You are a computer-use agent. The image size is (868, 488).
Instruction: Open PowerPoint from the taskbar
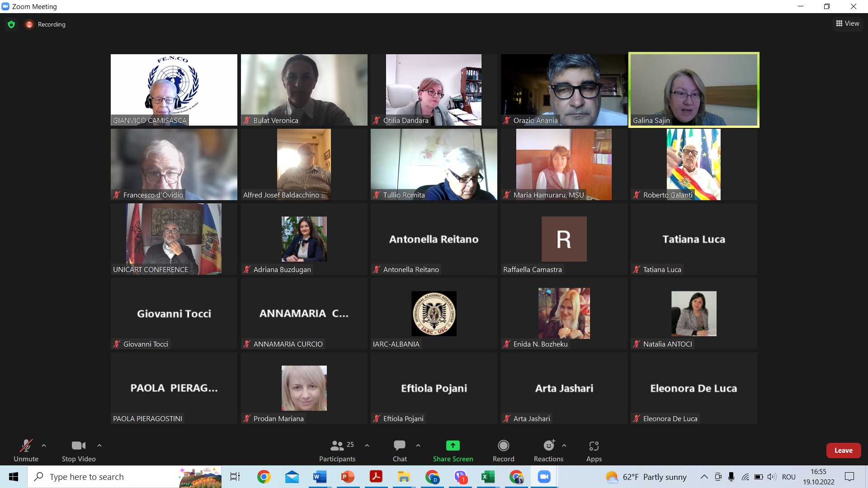pyautogui.click(x=347, y=477)
